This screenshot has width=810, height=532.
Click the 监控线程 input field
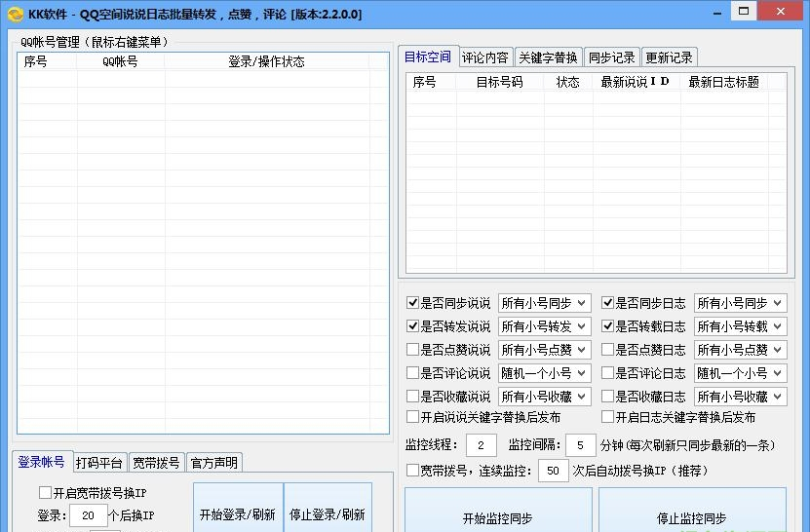[481, 445]
